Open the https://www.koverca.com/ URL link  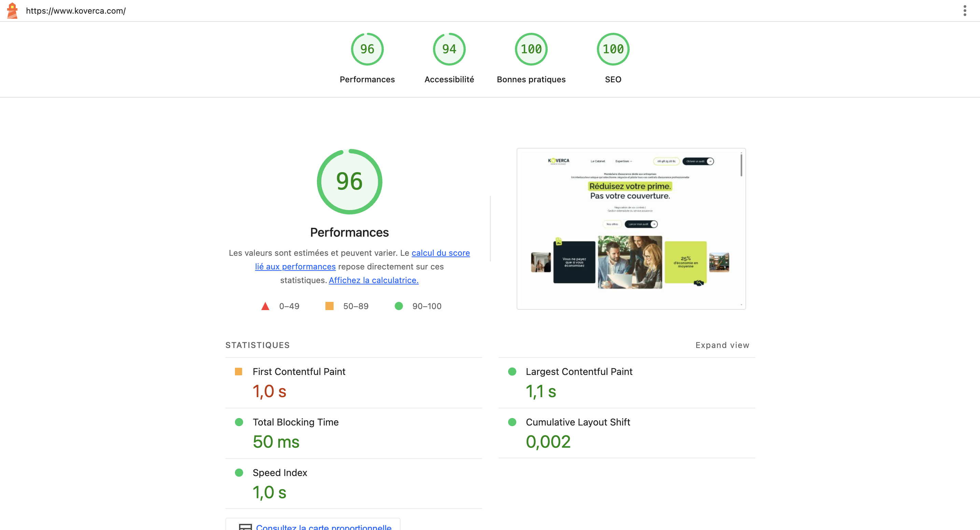click(x=76, y=11)
